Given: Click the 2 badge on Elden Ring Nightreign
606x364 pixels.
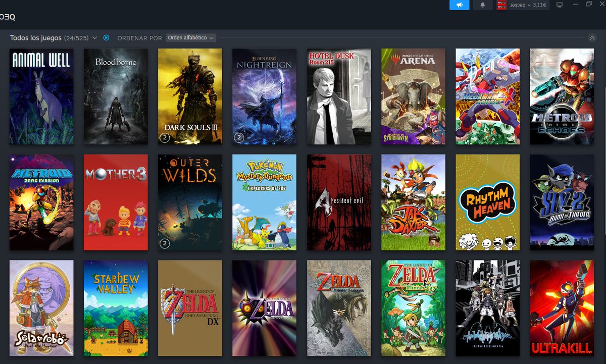Looking at the screenshot, I should (239, 138).
